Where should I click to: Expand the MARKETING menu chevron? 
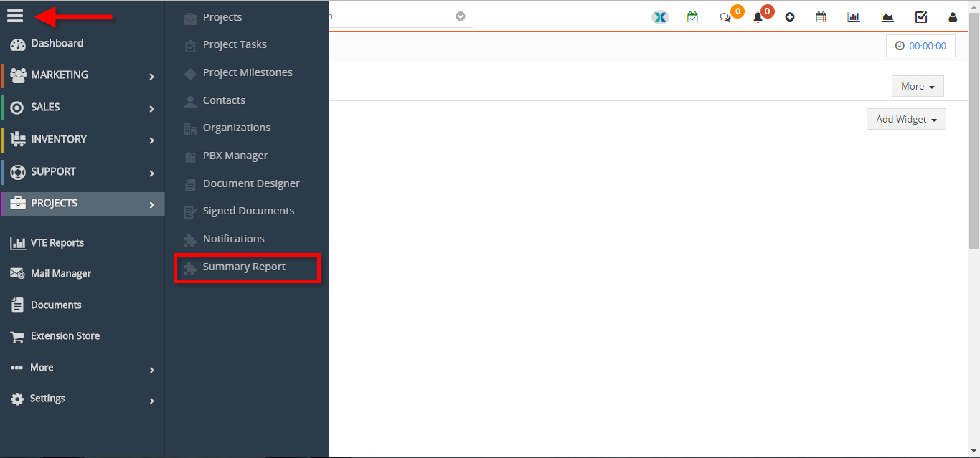point(151,76)
